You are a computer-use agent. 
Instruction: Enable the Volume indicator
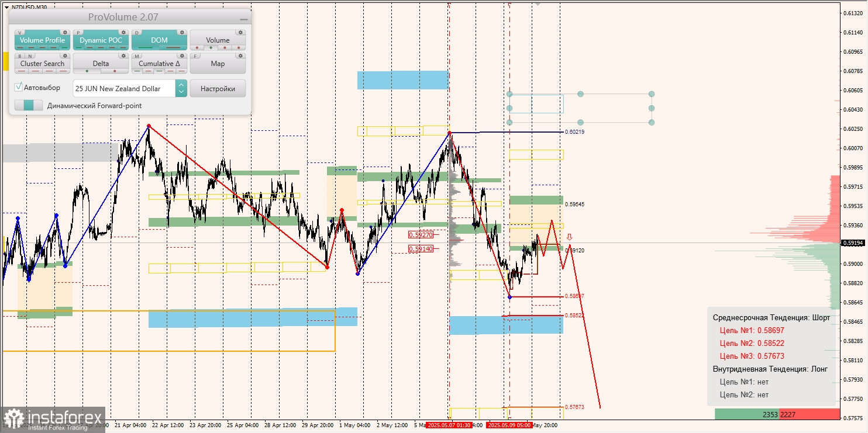click(218, 40)
